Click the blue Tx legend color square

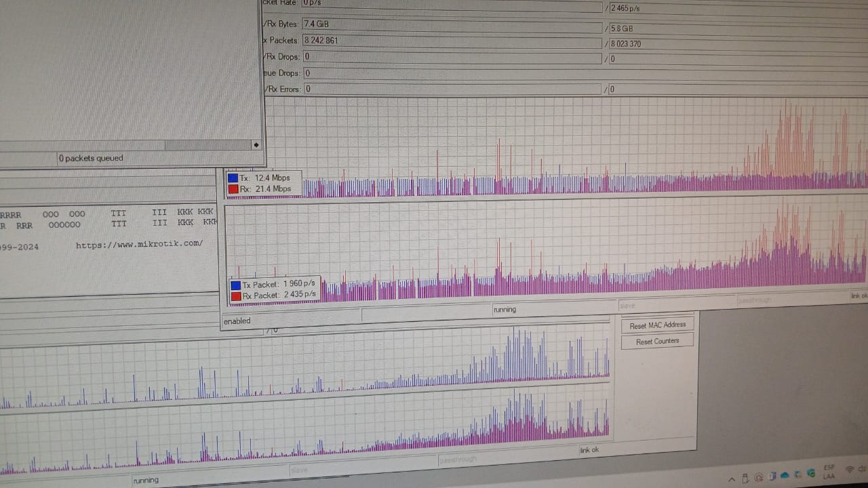click(x=233, y=178)
